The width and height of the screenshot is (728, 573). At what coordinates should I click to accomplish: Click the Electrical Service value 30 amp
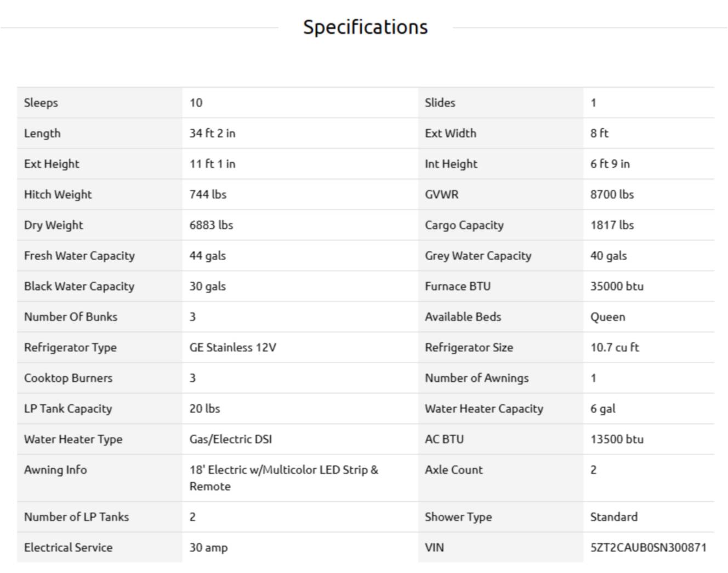[x=208, y=547]
